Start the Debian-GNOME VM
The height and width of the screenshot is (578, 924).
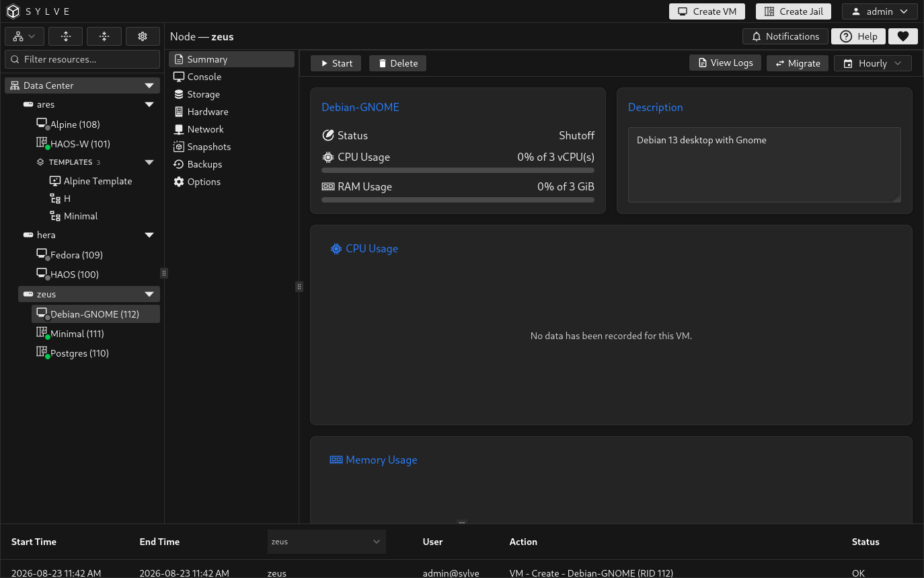336,63
